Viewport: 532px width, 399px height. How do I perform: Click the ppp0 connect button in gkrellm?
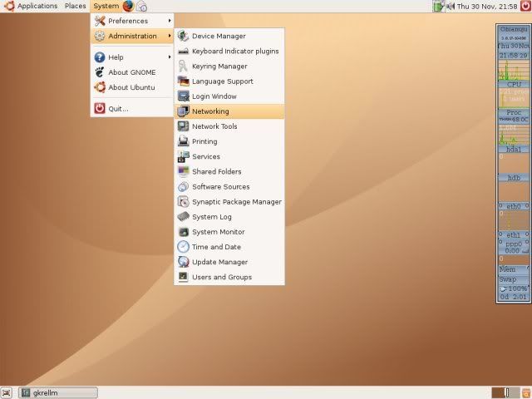coord(525,251)
